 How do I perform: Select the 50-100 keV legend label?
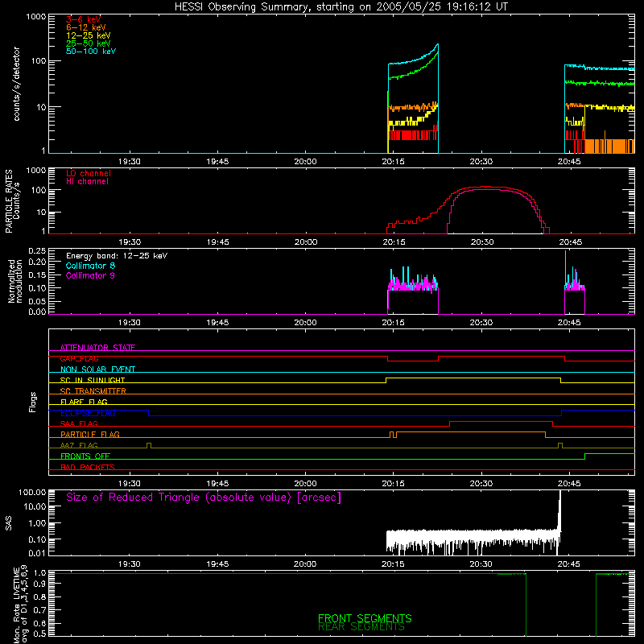point(91,52)
